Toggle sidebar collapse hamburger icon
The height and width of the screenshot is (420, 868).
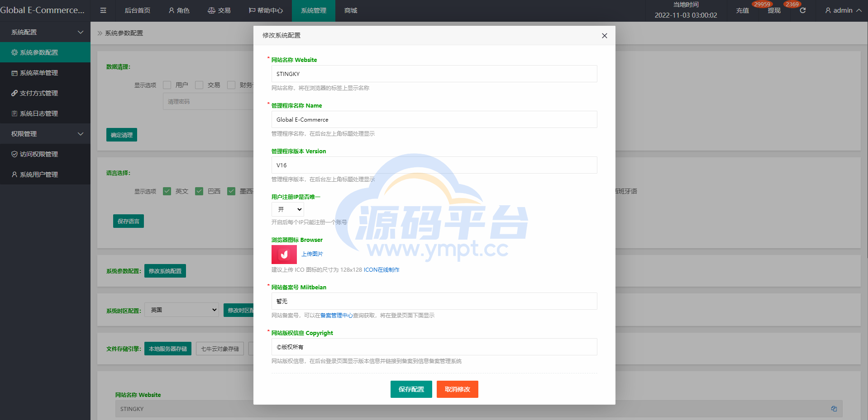pos(103,10)
